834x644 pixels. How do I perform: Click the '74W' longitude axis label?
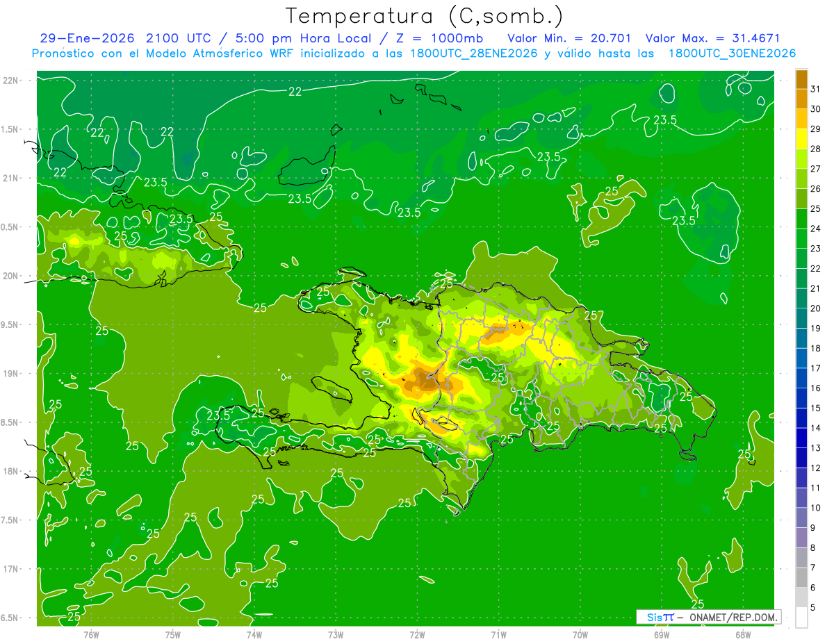(254, 635)
